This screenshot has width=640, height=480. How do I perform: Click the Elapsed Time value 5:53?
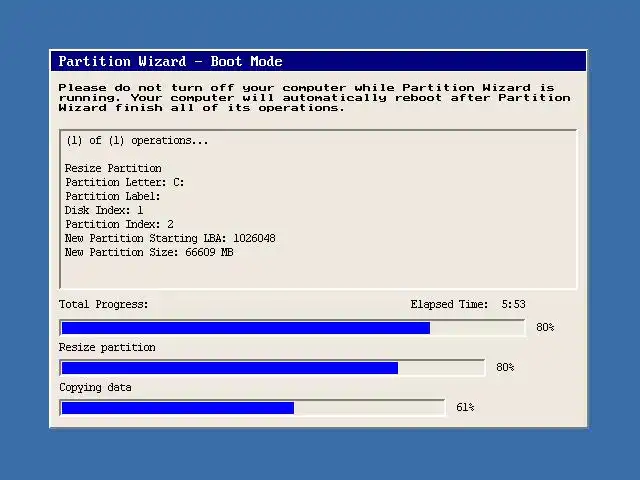(x=513, y=304)
